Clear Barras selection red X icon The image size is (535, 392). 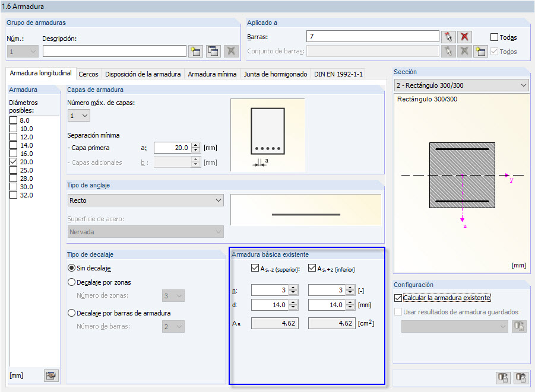(x=464, y=37)
